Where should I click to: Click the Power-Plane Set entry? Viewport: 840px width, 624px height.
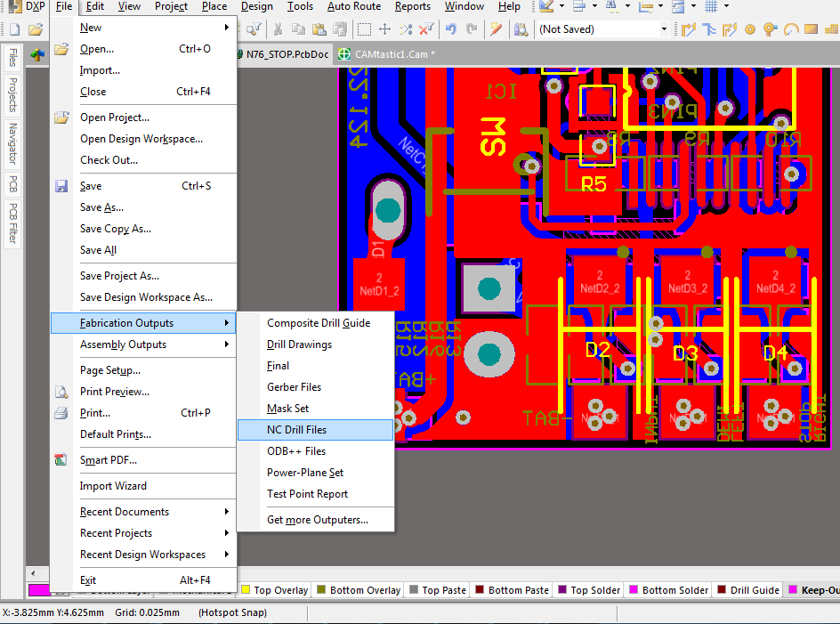click(x=316, y=473)
